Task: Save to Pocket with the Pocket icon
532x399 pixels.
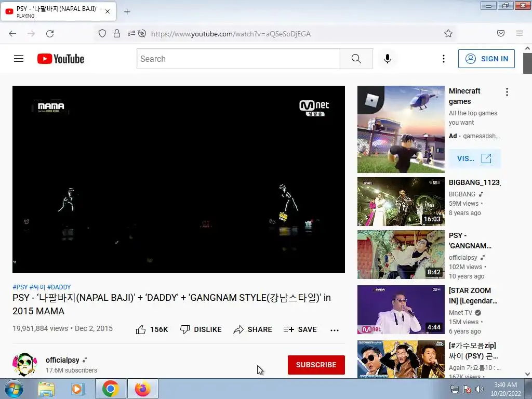Action: point(501,33)
